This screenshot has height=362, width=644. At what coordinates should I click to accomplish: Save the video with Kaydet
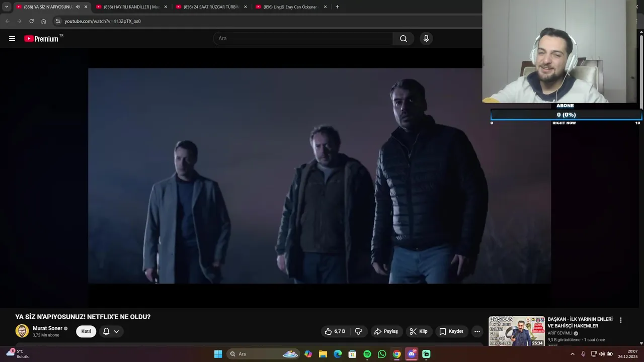451,331
